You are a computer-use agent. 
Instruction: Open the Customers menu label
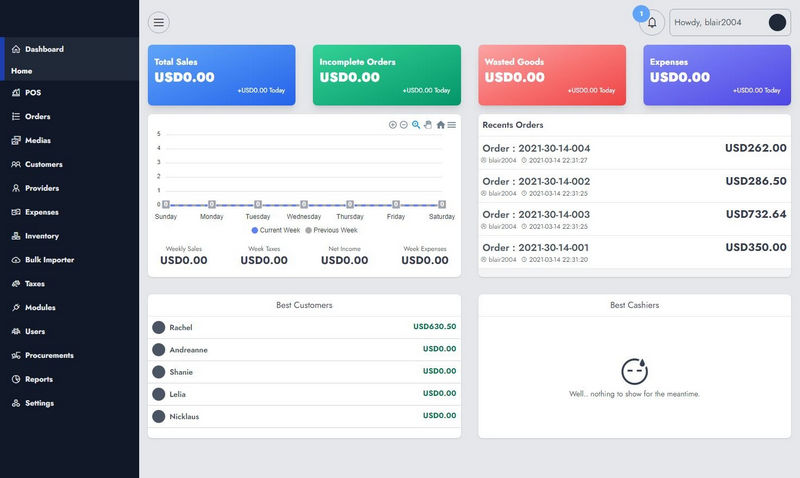pos(44,164)
